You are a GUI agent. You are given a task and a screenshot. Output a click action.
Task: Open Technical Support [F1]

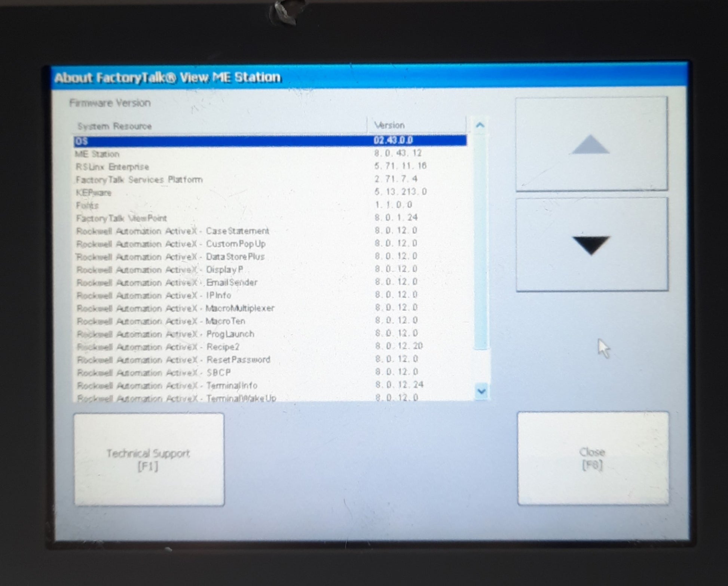click(x=149, y=460)
